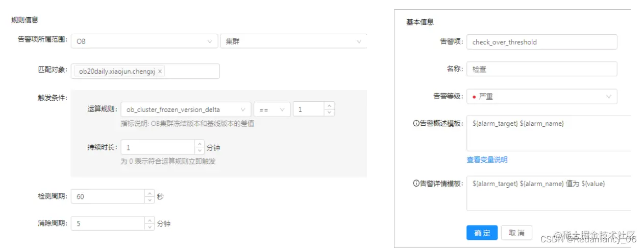Click the 告警概述模板 text area

(x=549, y=133)
